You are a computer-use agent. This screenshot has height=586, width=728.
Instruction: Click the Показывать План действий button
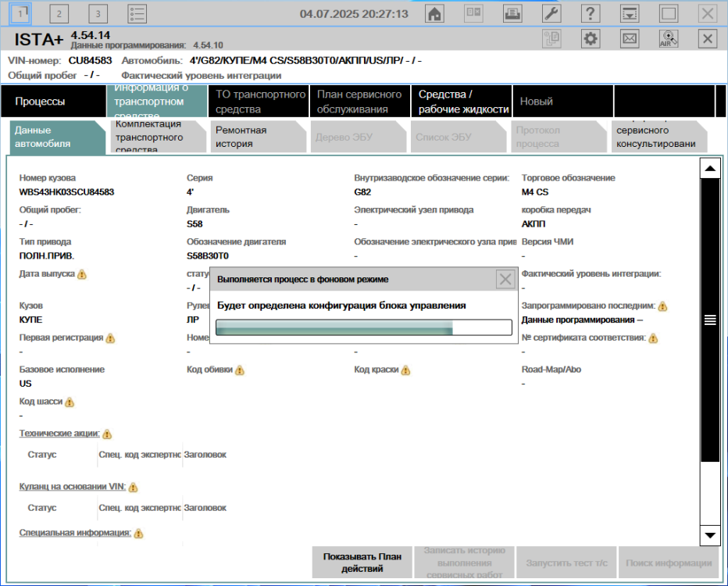point(362,562)
